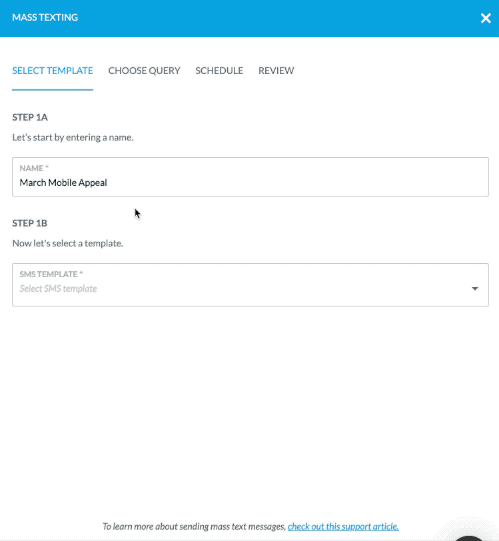Viewport: 499px width, 541px height.
Task: Click 'Let's start by entering a name' text
Action: 73,137
